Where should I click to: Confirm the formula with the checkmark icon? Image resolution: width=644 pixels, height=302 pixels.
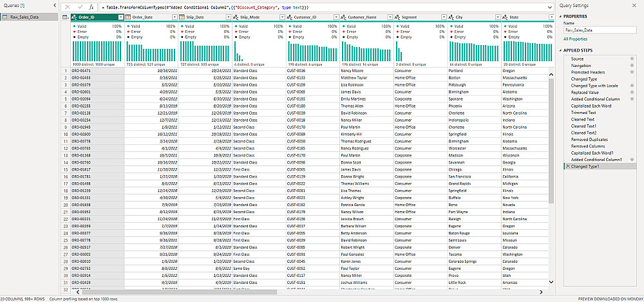coord(80,7)
